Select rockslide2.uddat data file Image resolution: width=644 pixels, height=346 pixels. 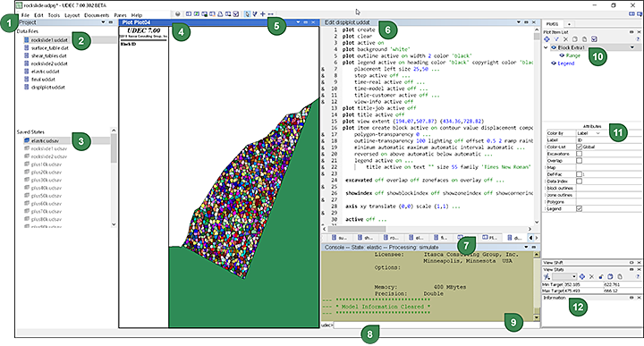pyautogui.click(x=49, y=63)
